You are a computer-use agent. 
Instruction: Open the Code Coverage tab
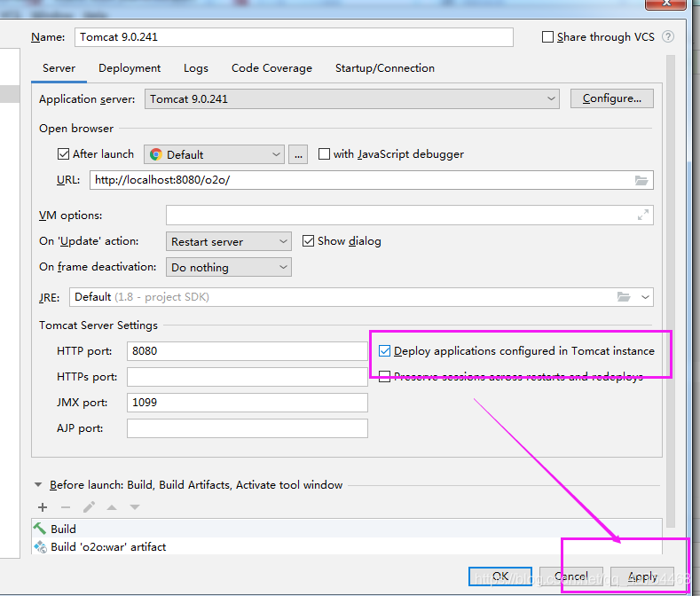271,68
